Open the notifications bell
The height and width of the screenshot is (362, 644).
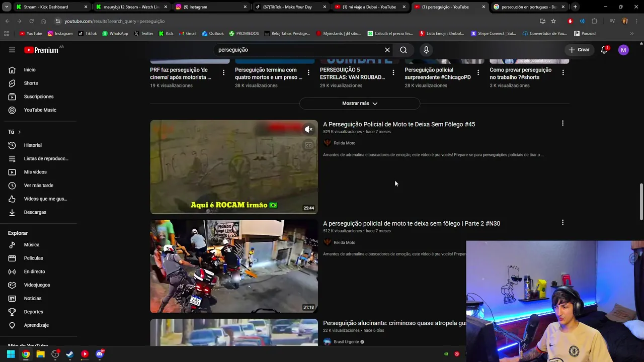(604, 50)
